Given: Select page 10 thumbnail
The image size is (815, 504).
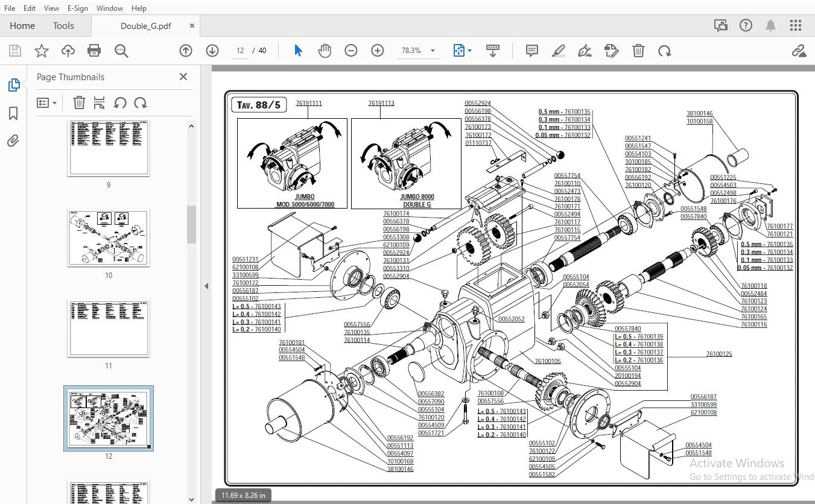Looking at the screenshot, I should coord(109,238).
